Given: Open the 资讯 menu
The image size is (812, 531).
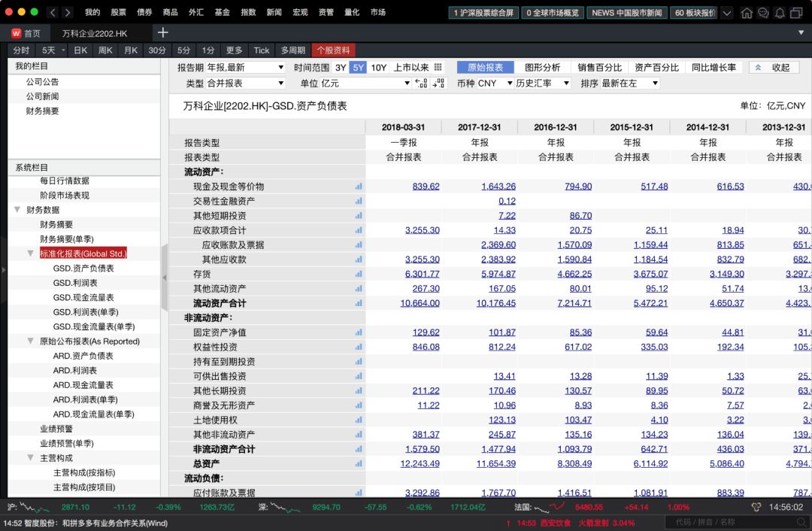Looking at the screenshot, I should [326, 12].
